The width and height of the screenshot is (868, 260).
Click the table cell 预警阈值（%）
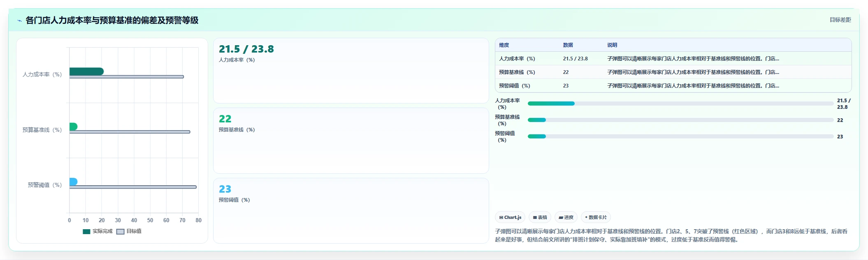pos(515,86)
